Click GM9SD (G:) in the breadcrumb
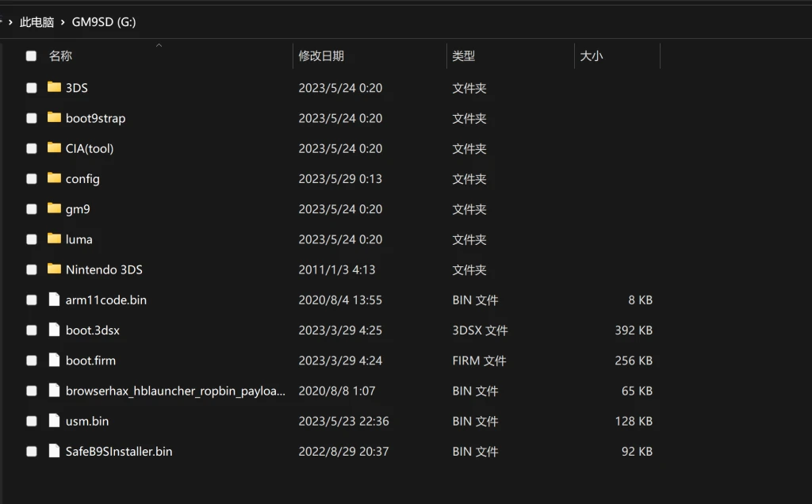Screen dimensions: 812x504 [104, 22]
